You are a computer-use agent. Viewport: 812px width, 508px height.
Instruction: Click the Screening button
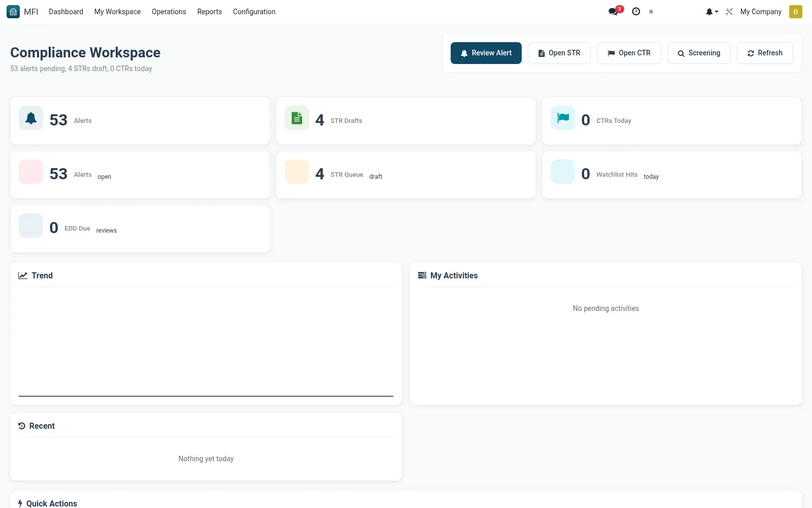(x=699, y=53)
